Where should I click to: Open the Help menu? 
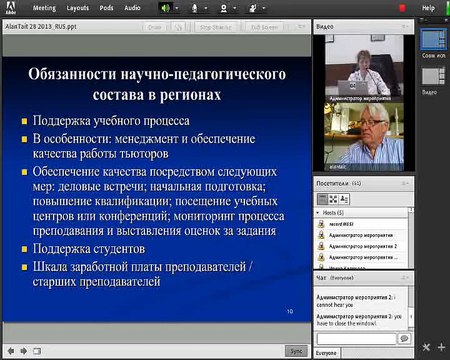click(x=428, y=8)
